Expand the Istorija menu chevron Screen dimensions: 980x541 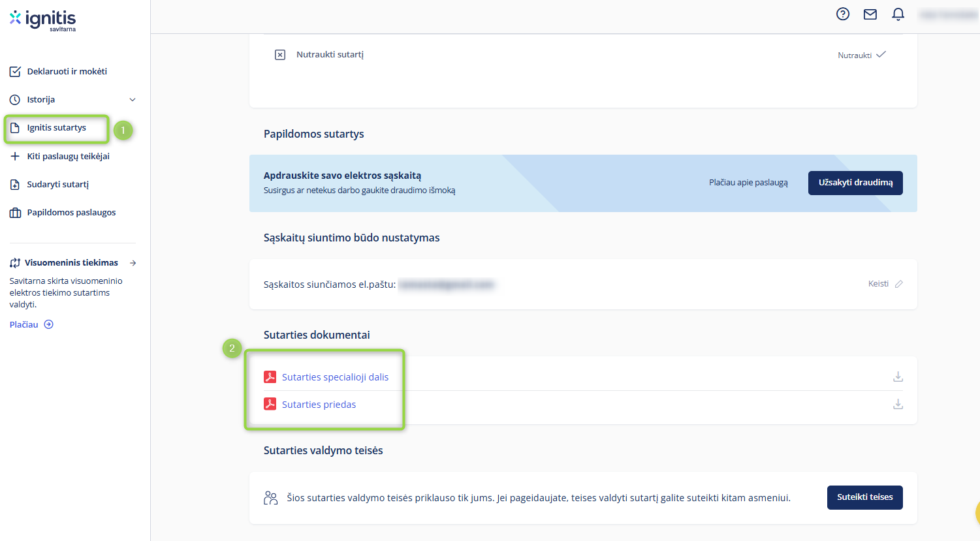click(x=133, y=100)
